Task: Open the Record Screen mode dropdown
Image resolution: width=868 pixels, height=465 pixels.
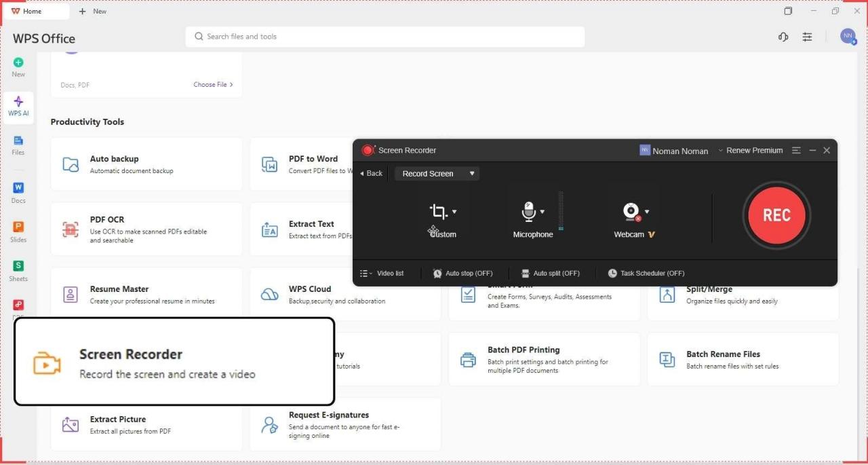Action: click(x=437, y=173)
